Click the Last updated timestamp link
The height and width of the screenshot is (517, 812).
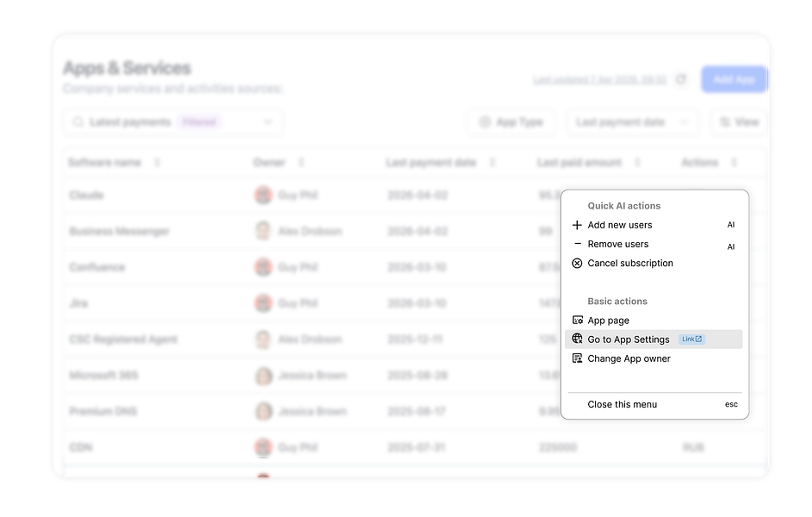coord(599,80)
